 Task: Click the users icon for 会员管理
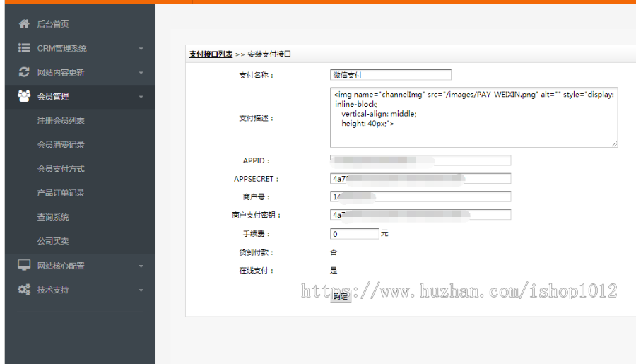point(24,96)
